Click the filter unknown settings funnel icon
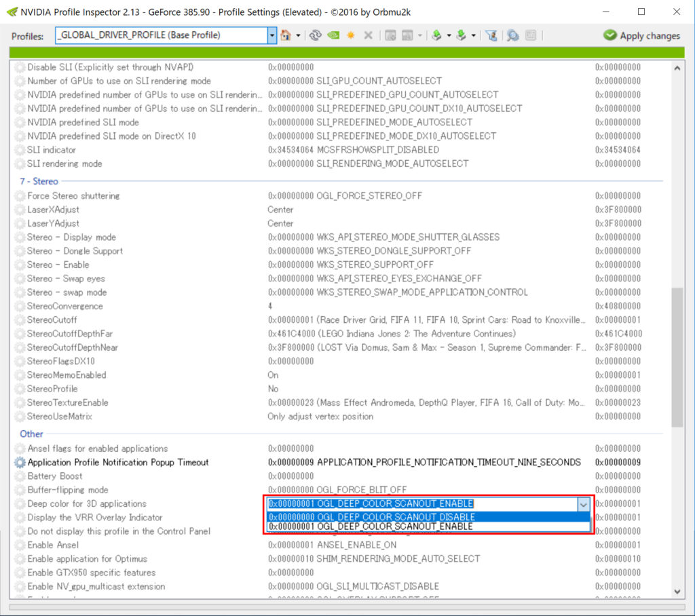The image size is (695, 616). point(491,35)
